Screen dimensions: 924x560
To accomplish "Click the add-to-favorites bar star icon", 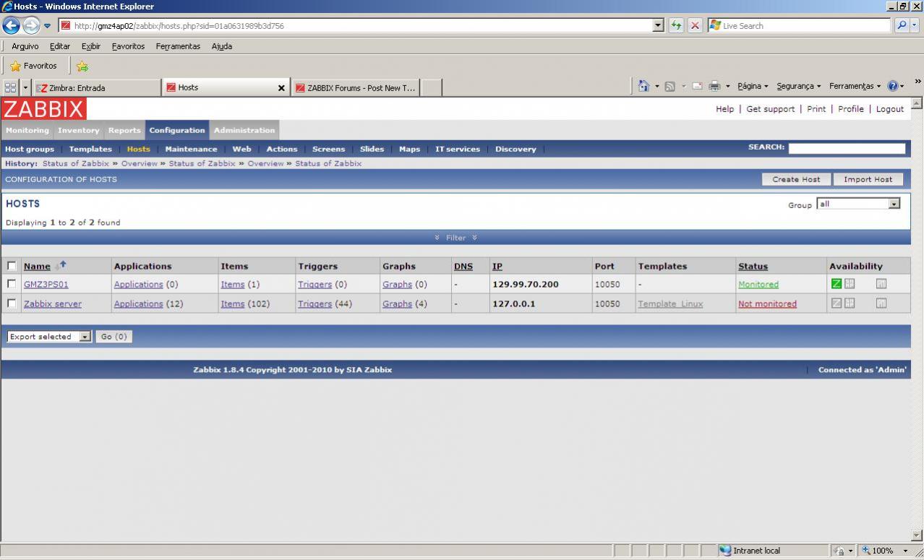I will [x=82, y=66].
